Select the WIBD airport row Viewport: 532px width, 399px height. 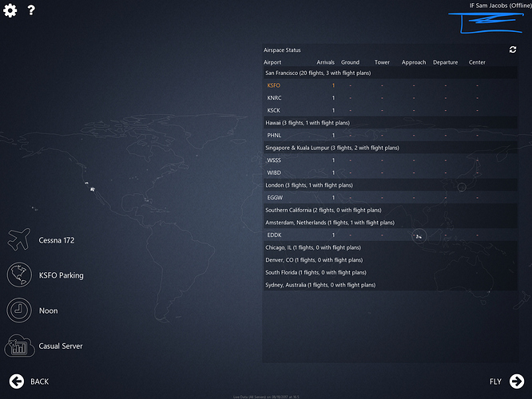pos(391,173)
